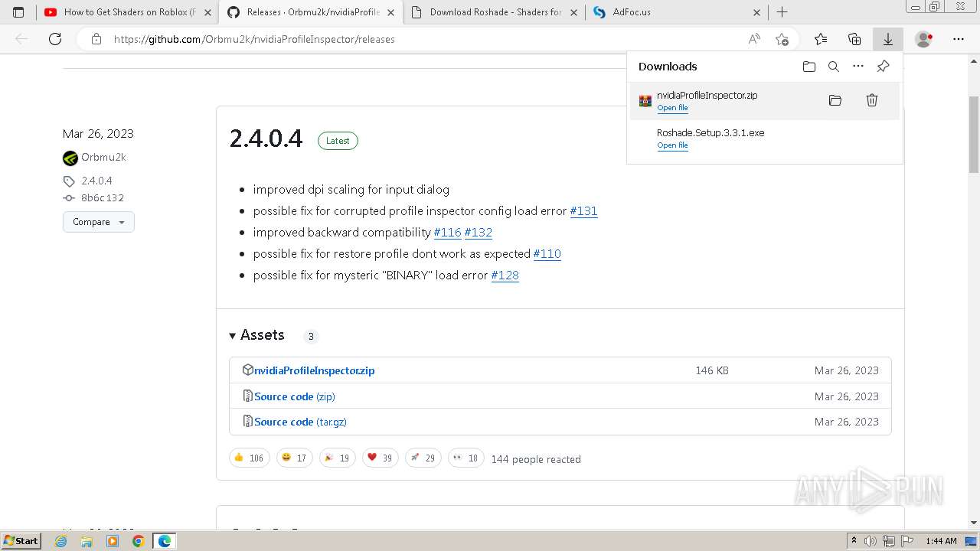Open the tab actions menu icon
The image size is (980, 551).
click(x=18, y=12)
